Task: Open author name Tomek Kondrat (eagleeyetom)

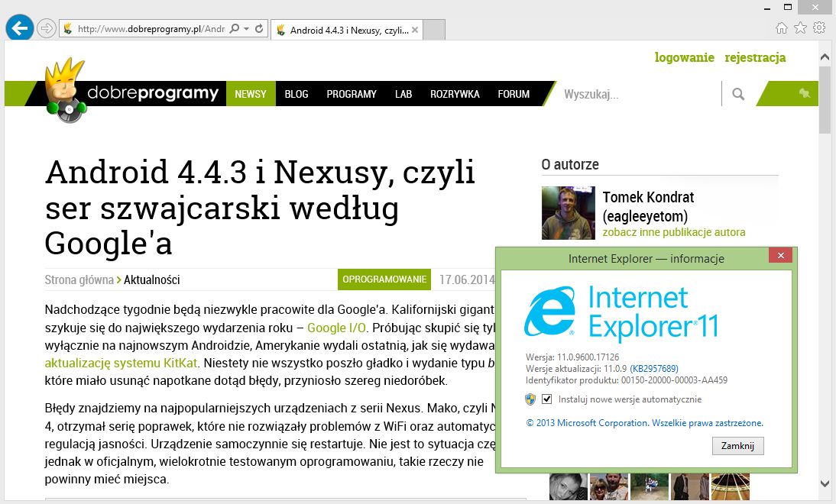Action: tap(648, 207)
